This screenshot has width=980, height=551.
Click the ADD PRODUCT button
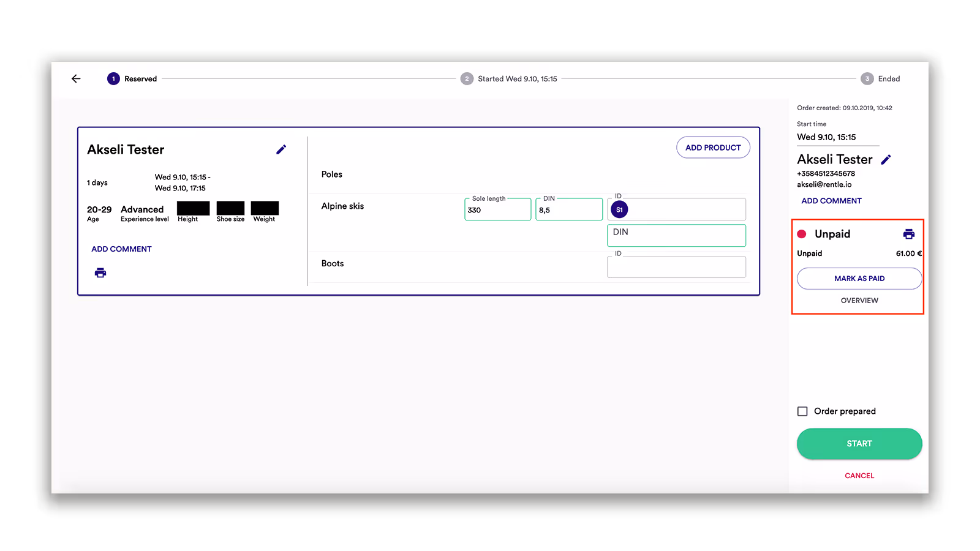(x=712, y=147)
